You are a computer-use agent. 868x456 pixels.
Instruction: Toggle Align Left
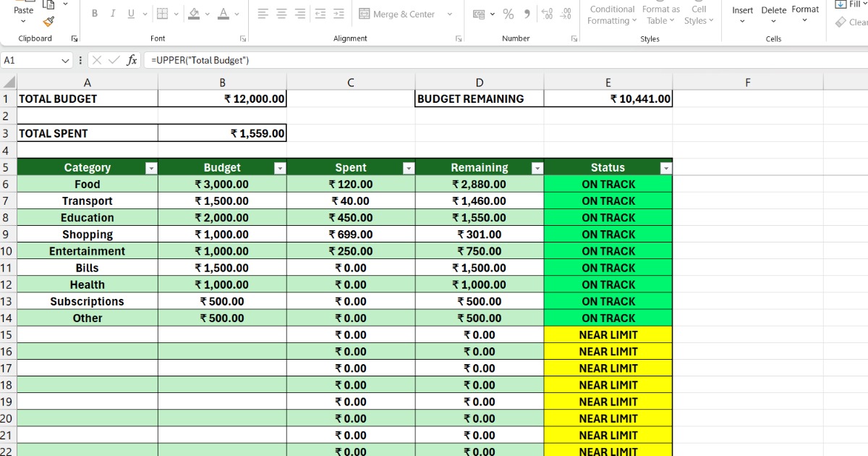[263, 14]
